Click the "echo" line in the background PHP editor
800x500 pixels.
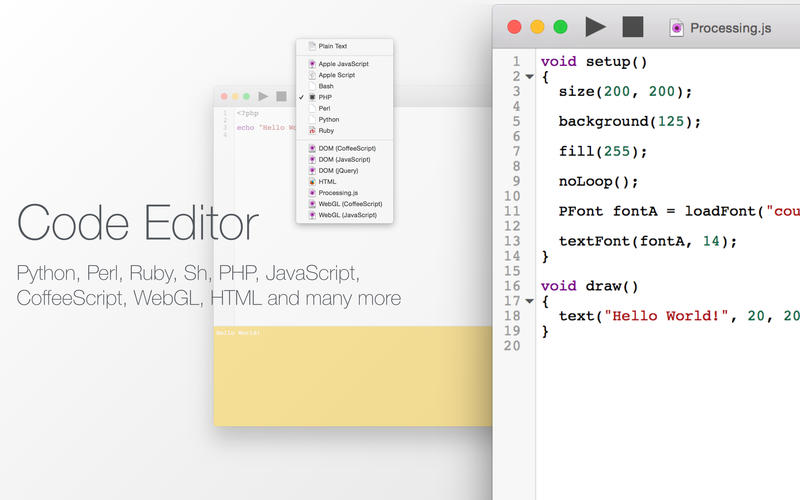tap(266, 128)
